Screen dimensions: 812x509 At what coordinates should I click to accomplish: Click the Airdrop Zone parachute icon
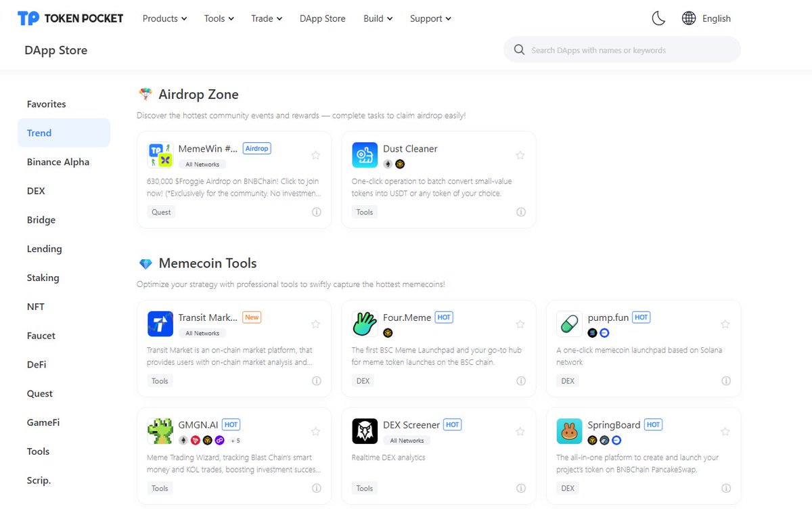coord(145,94)
